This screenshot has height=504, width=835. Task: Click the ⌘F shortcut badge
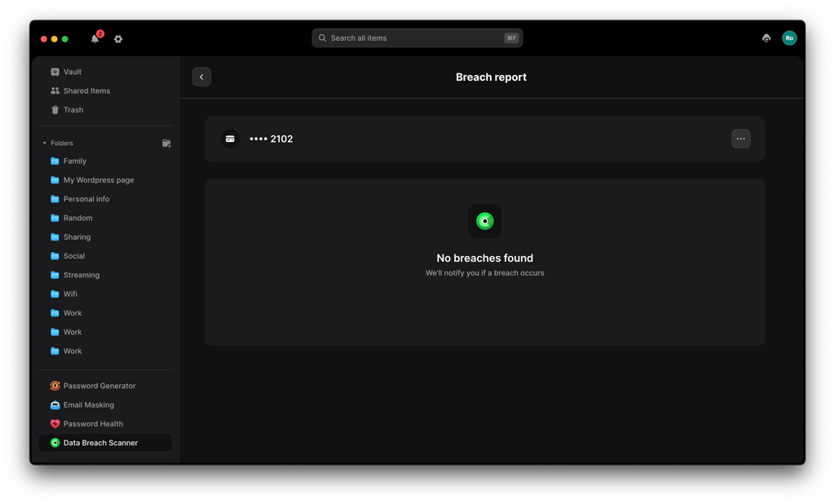pyautogui.click(x=511, y=38)
